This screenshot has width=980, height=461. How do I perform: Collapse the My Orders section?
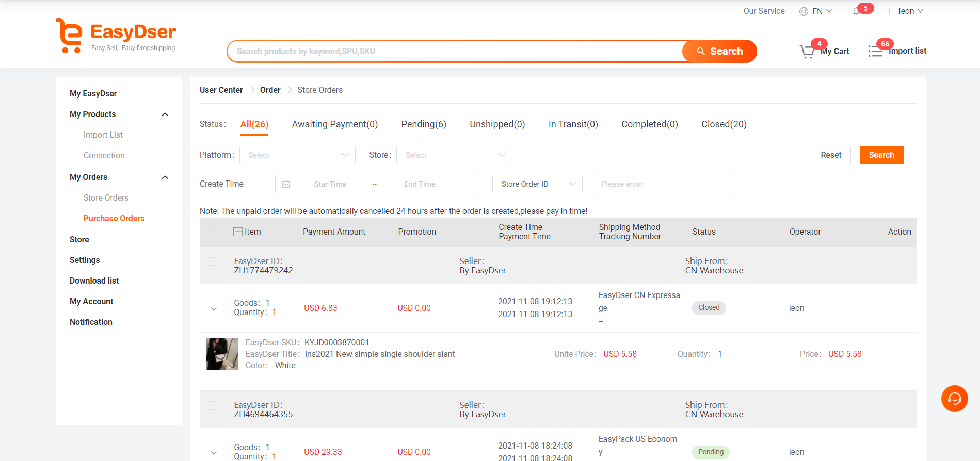(165, 177)
